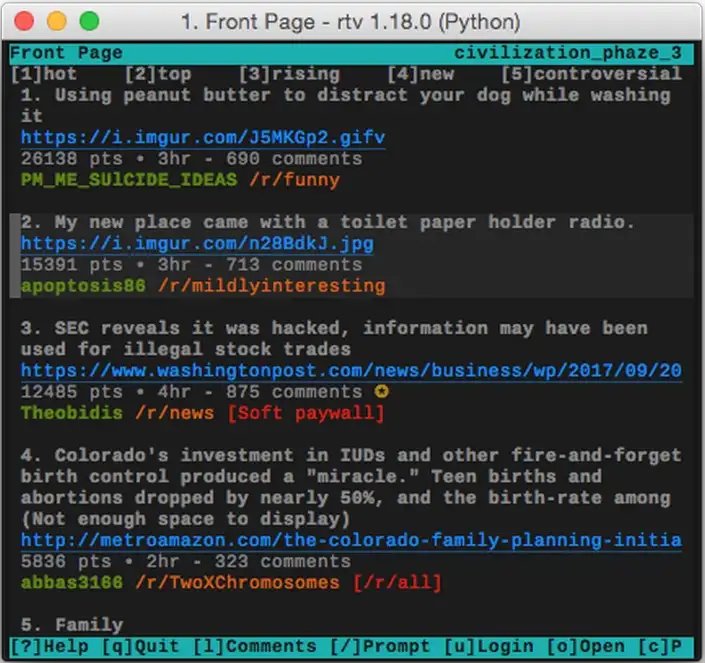Select post 3 title about SEC hacked
The image size is (705, 663).
(334, 338)
